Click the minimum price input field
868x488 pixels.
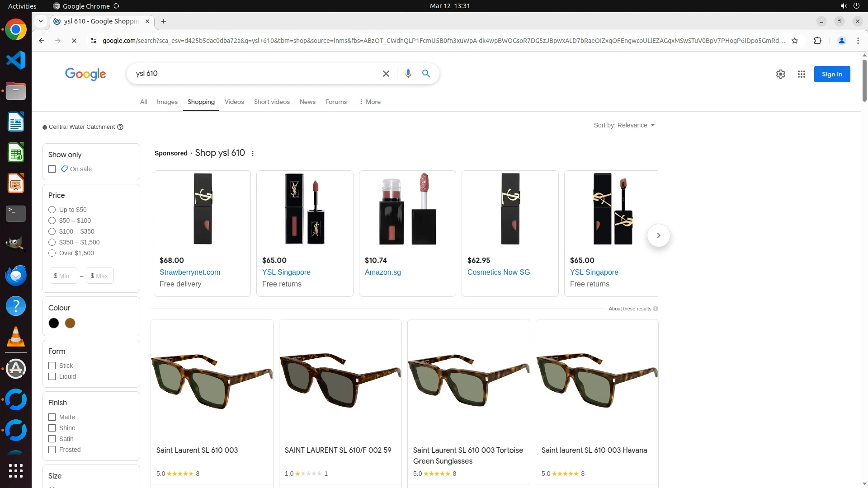pyautogui.click(x=64, y=276)
